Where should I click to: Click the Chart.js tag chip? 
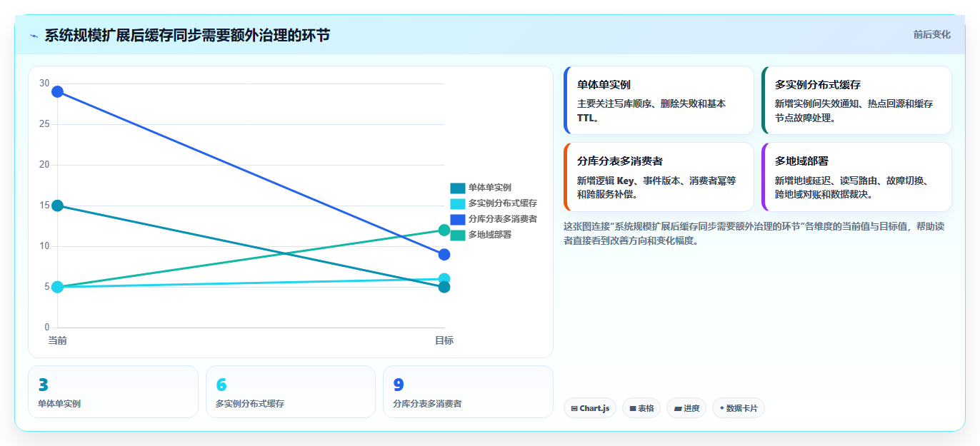tap(590, 408)
